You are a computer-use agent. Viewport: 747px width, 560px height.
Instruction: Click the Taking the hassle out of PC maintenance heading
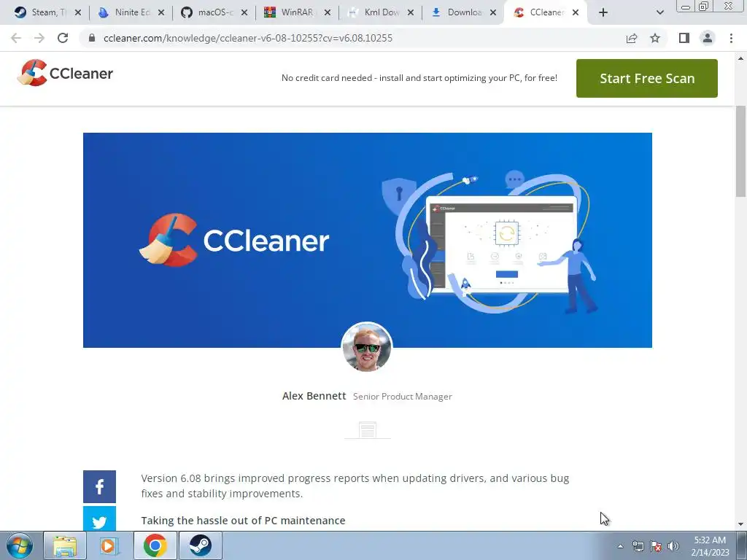pos(243,521)
